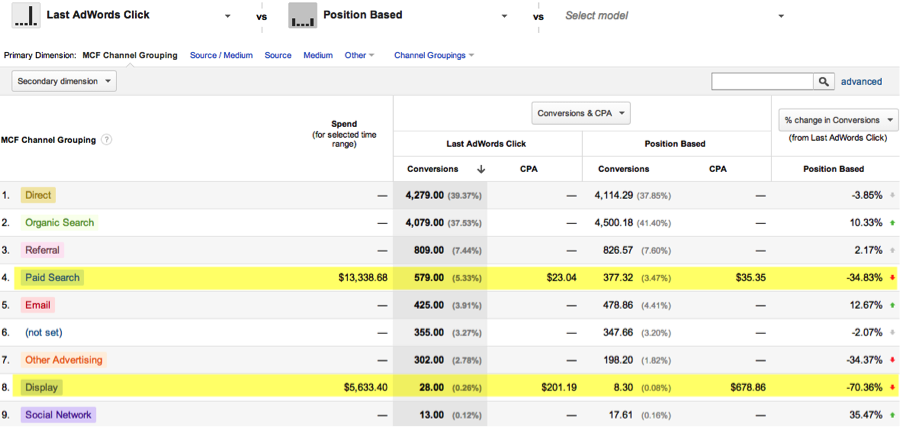Viewport: 900px width, 427px height.
Task: Open the Position Based model dropdown
Action: pyautogui.click(x=504, y=16)
